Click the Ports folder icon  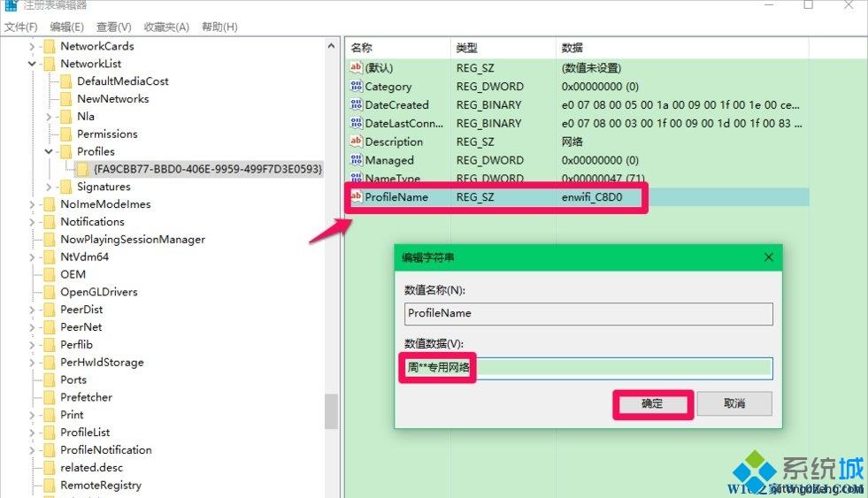(x=50, y=380)
